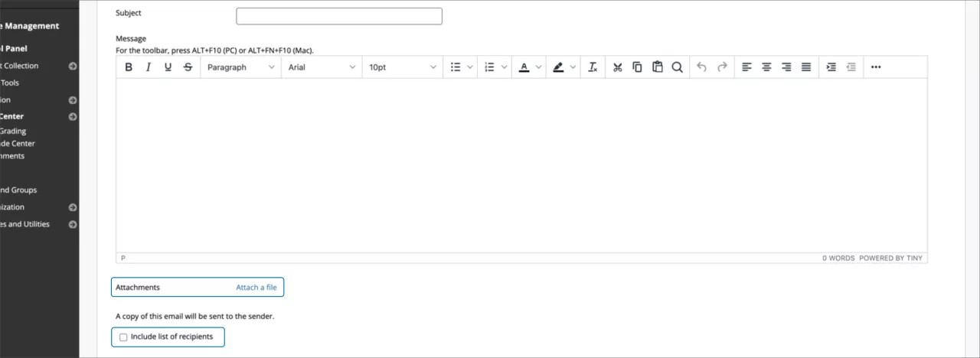This screenshot has height=358, width=980.
Task: Open the 10pt font size dropdown
Action: tap(402, 67)
